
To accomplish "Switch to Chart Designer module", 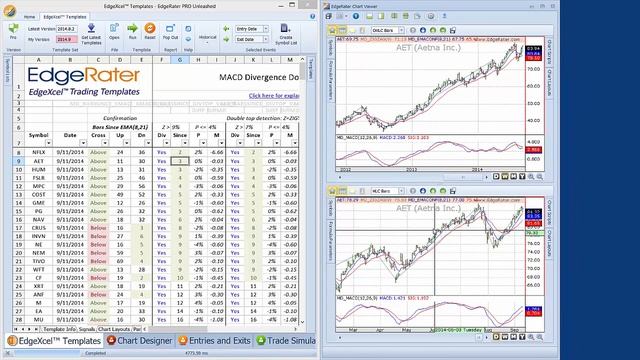I will click(140, 340).
